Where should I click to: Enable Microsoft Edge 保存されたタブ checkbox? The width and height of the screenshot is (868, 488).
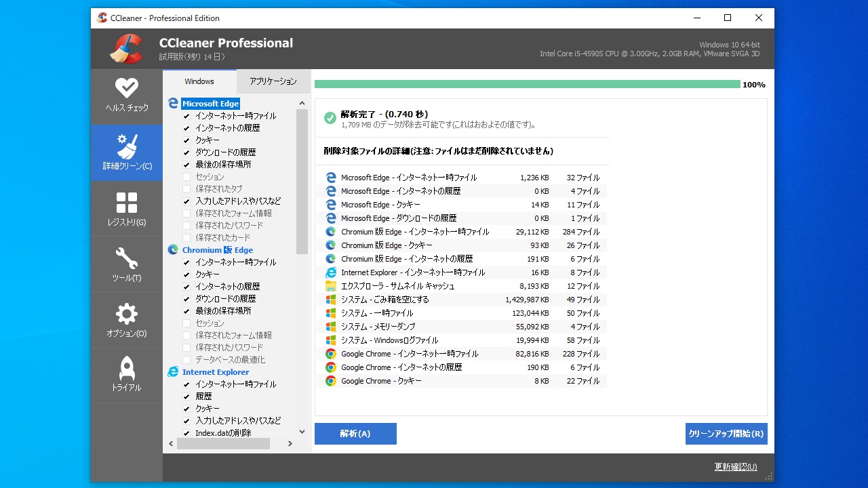pos(187,189)
